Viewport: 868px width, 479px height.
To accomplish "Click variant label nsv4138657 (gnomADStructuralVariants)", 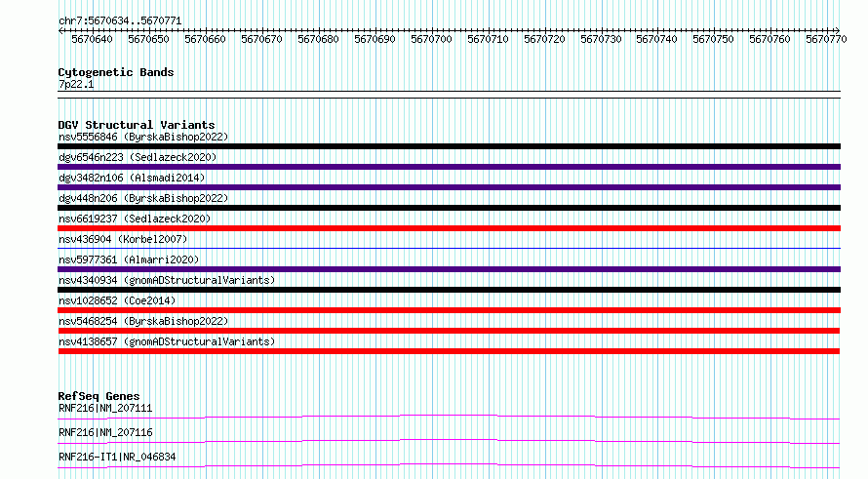I will [x=167, y=342].
